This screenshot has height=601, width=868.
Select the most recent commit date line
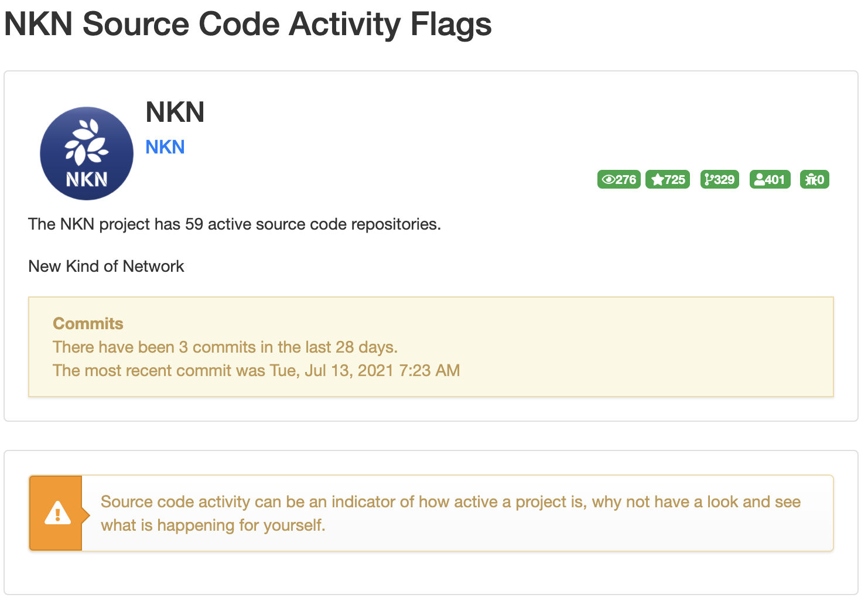tap(257, 370)
